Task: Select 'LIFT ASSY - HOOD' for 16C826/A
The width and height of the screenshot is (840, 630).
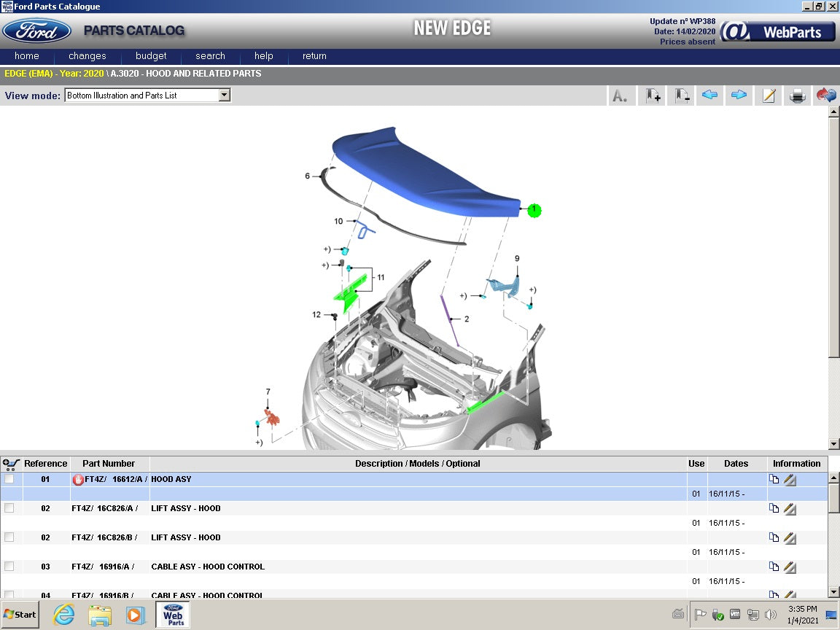Action: click(186, 508)
